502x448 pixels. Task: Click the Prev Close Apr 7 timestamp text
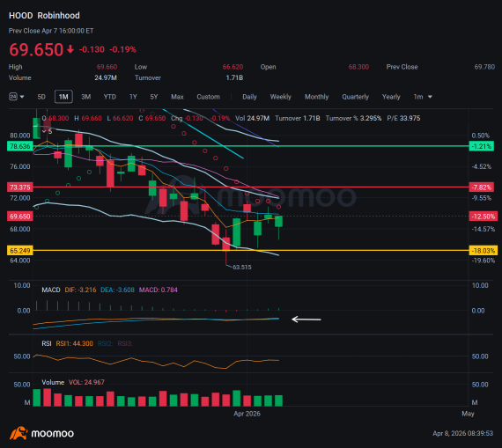[51, 31]
